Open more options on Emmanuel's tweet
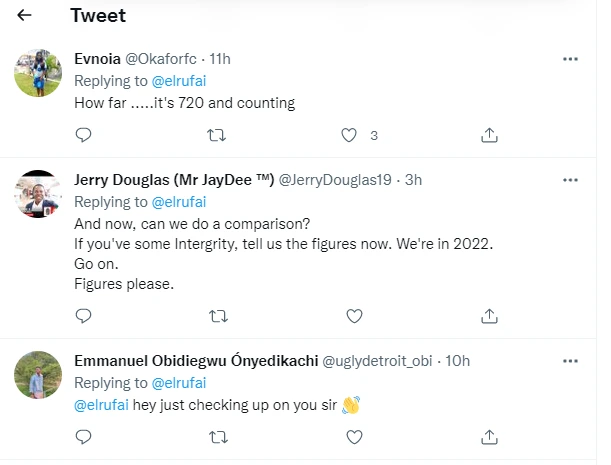The image size is (611, 465). [570, 361]
